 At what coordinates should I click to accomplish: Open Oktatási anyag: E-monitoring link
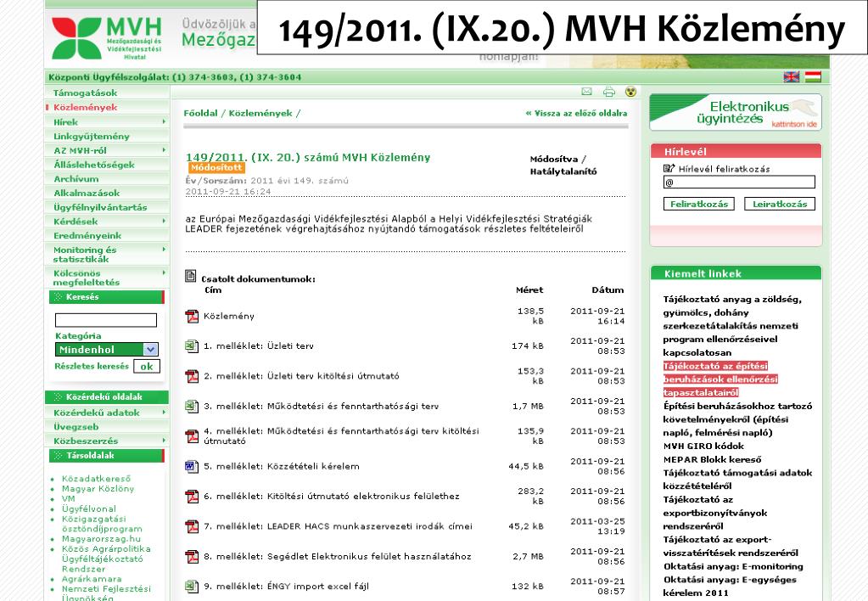pyautogui.click(x=733, y=566)
